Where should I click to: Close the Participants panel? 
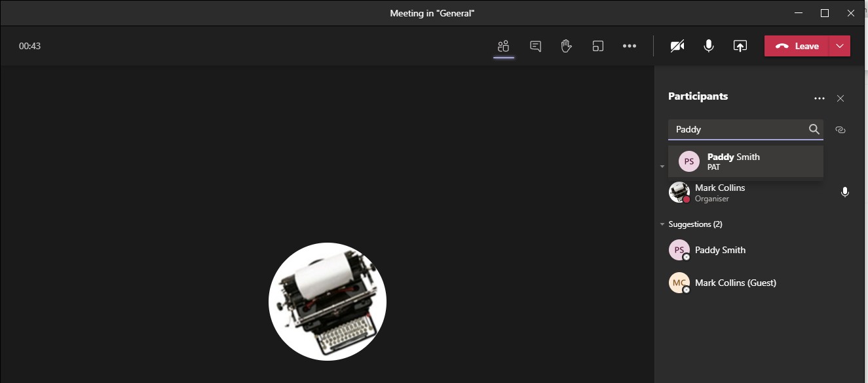(x=840, y=98)
